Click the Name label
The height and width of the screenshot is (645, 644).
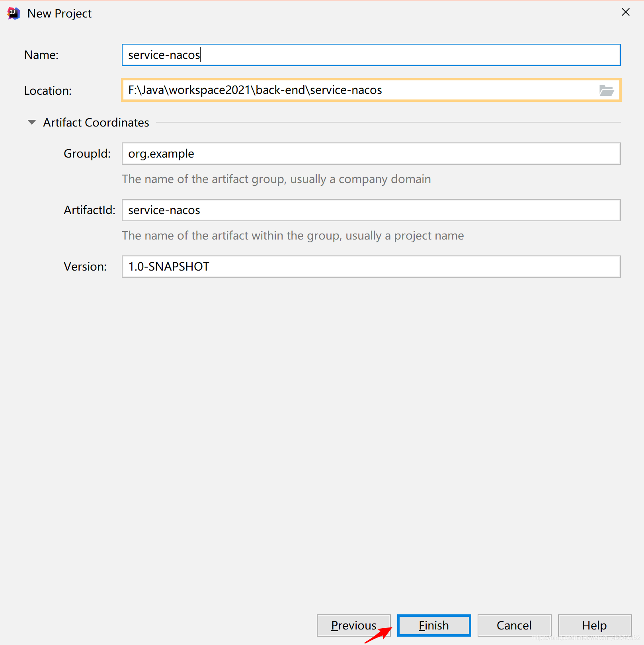click(41, 55)
